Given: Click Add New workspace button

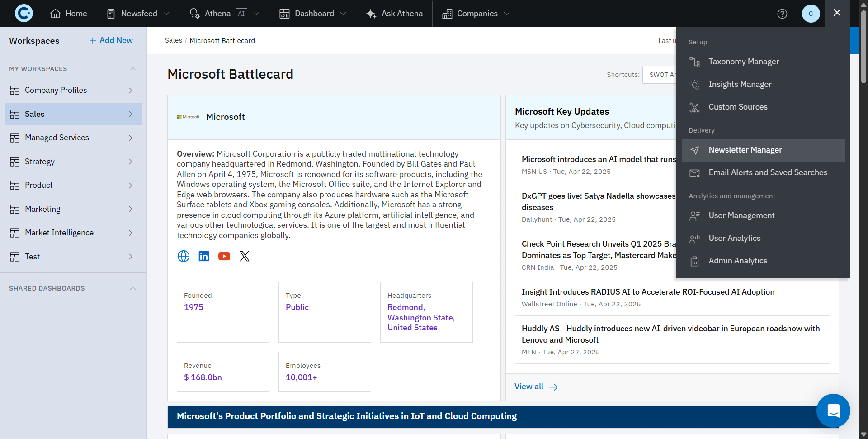Looking at the screenshot, I should tap(111, 41).
